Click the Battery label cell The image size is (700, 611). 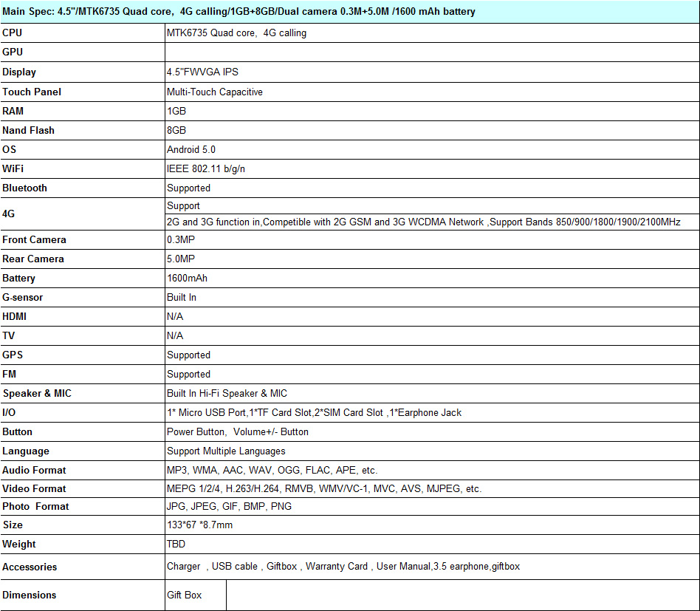click(x=83, y=279)
